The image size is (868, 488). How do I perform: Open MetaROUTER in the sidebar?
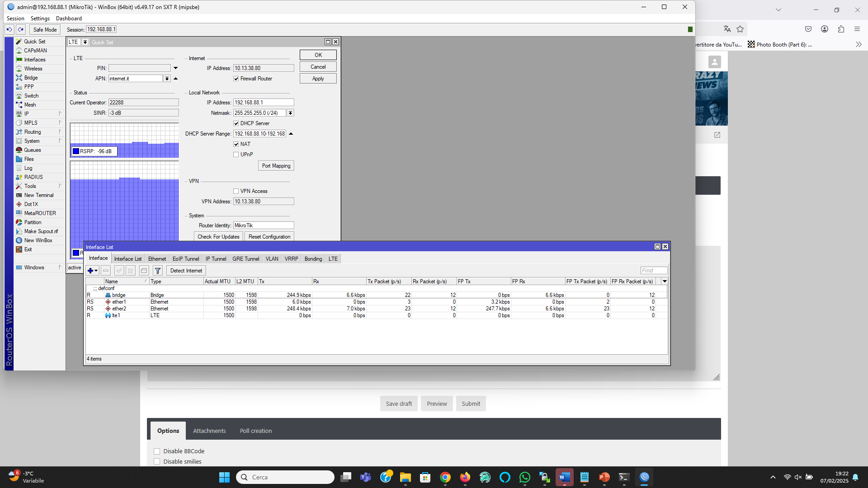(x=40, y=213)
